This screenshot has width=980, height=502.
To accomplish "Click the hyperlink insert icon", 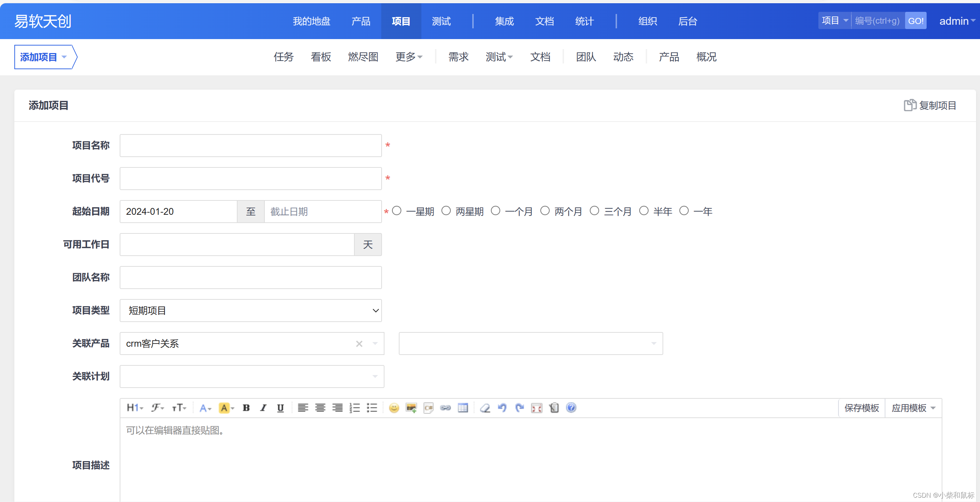I will tap(445, 408).
